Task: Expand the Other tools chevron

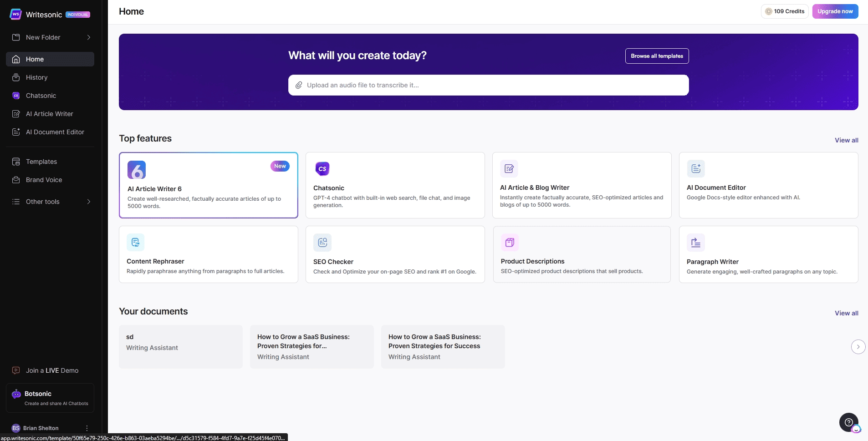Action: click(89, 202)
